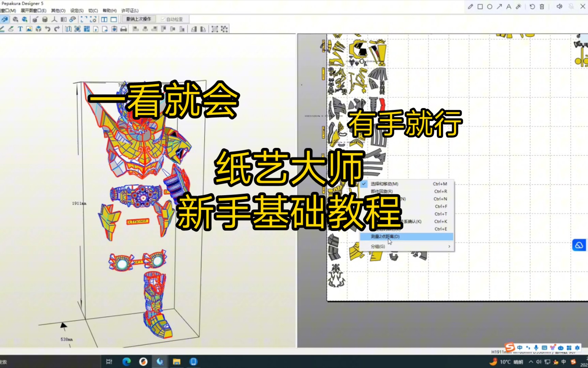Choose 部件回旋(R) in the context menu
This screenshot has width=588, height=368.
point(381,191)
